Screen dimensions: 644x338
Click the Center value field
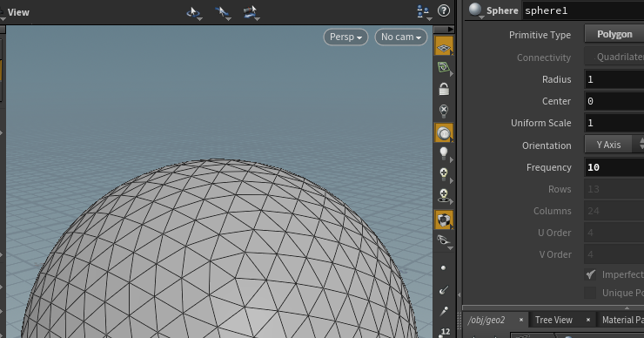614,101
